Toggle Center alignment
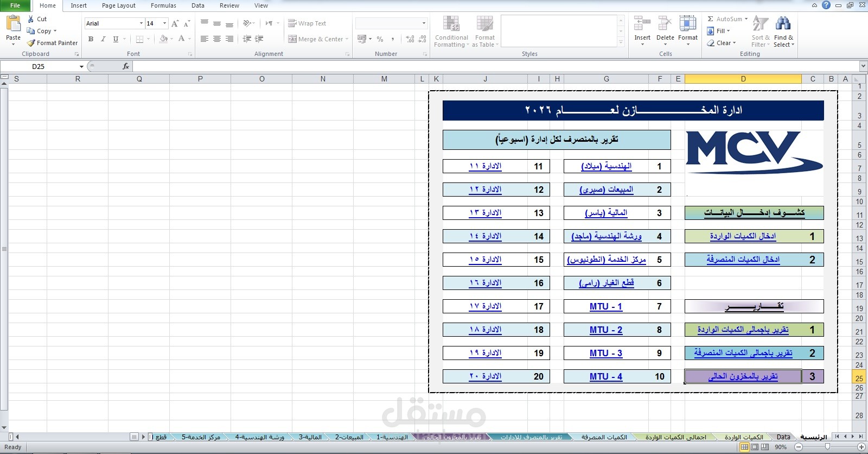The image size is (868, 454). coord(217,39)
